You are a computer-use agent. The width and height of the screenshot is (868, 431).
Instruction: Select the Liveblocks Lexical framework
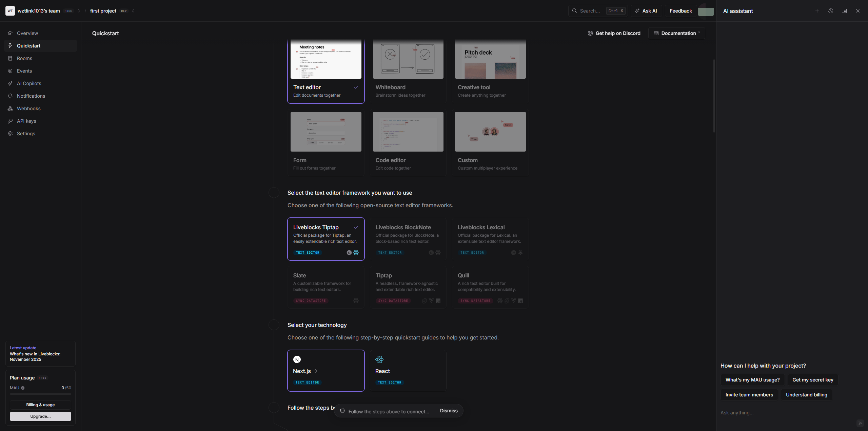(490, 239)
